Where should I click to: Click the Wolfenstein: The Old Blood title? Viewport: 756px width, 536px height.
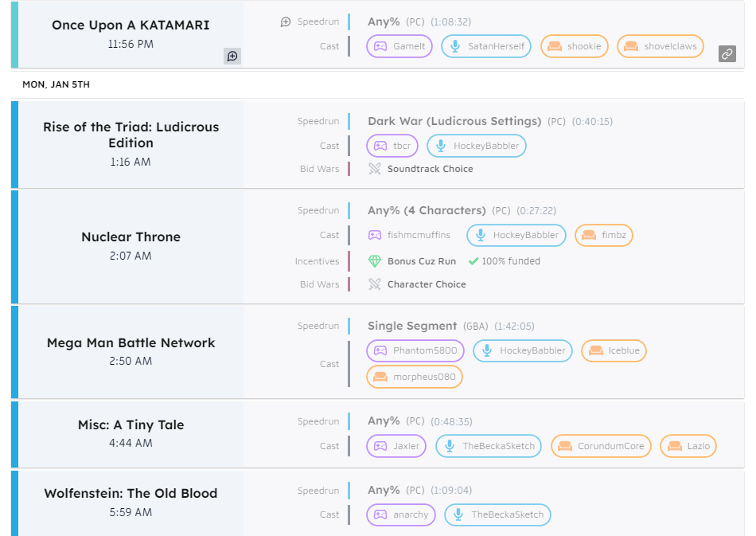coord(131,493)
